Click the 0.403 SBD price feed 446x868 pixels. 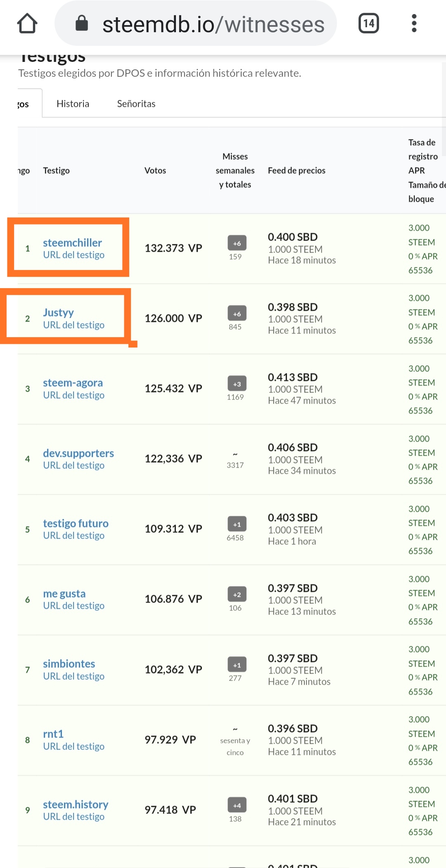[x=293, y=518]
